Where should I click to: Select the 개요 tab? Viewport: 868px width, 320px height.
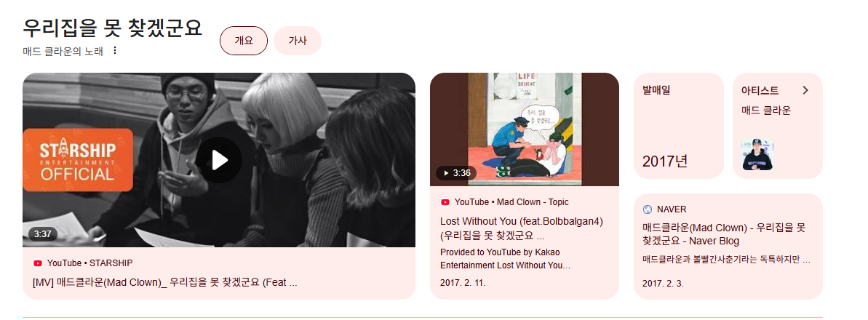[244, 41]
